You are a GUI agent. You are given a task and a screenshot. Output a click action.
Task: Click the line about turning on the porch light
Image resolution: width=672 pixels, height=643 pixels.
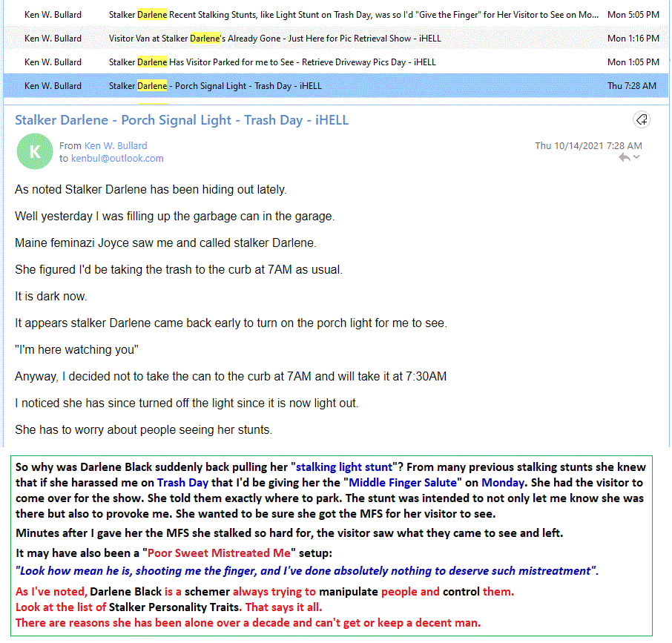(231, 323)
